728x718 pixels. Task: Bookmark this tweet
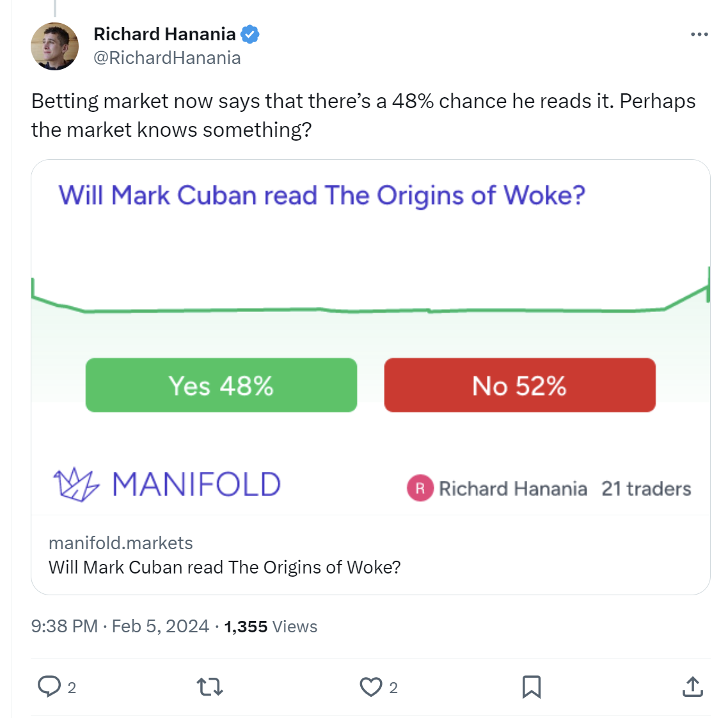pos(532,687)
